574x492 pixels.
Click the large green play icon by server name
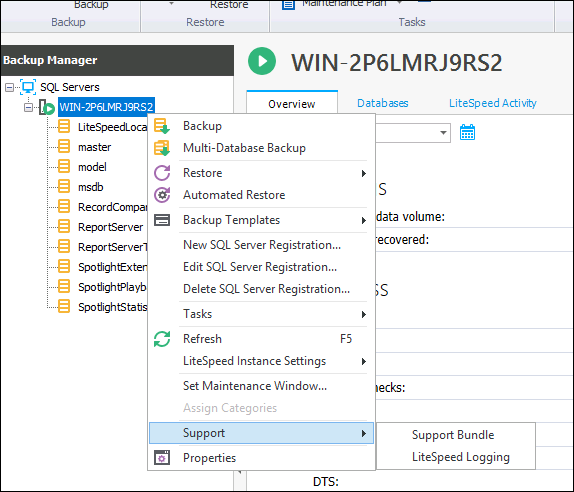pyautogui.click(x=262, y=61)
